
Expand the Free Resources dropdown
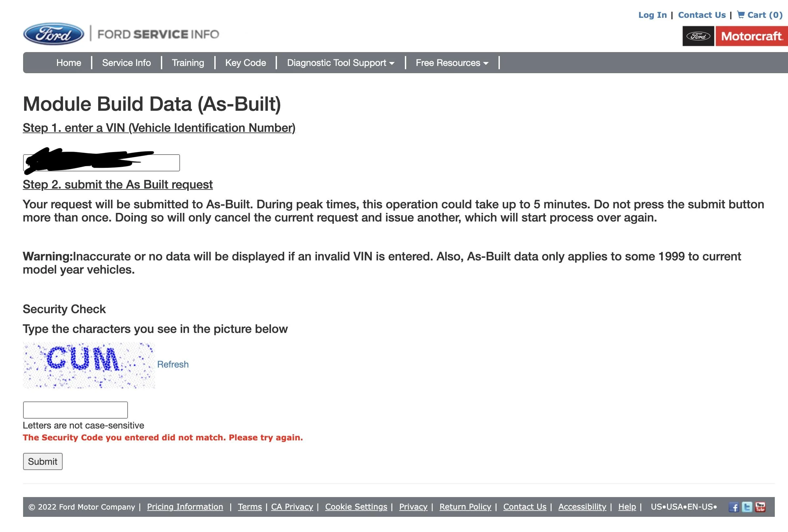point(452,63)
